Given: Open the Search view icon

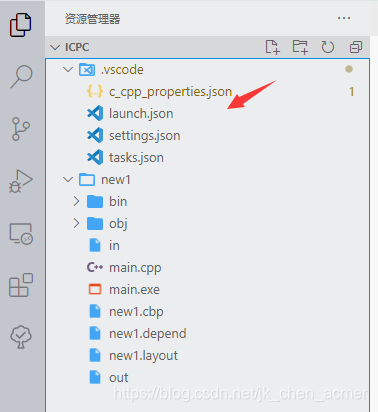Looking at the screenshot, I should tap(21, 76).
